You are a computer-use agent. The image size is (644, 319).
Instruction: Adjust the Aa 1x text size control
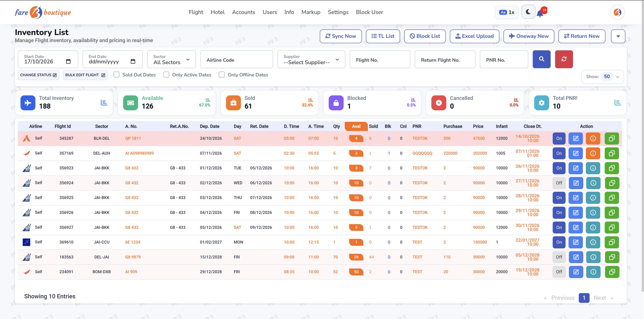507,12
